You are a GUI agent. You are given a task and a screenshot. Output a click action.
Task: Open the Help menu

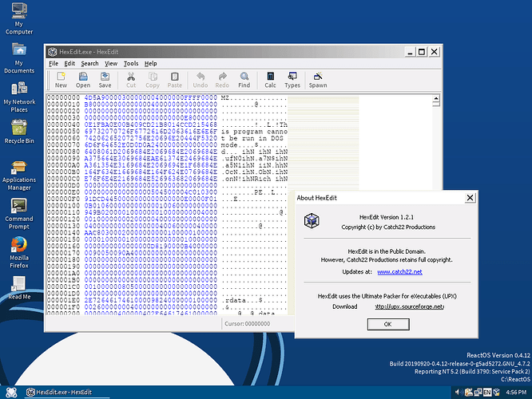pos(150,63)
